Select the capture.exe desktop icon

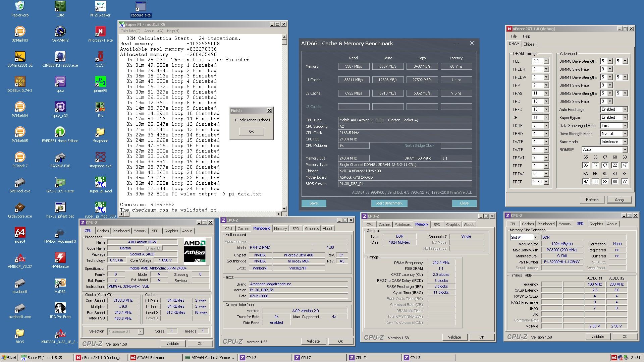pos(141,9)
